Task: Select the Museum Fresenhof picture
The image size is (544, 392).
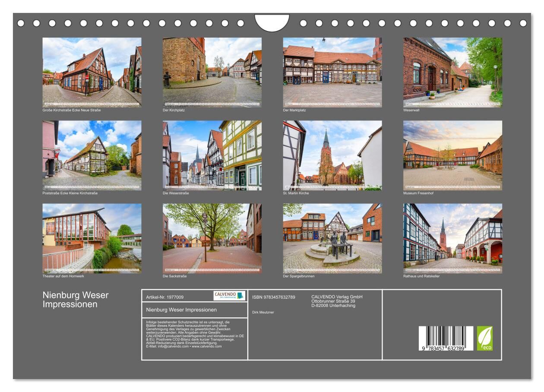Action: [x=452, y=155]
